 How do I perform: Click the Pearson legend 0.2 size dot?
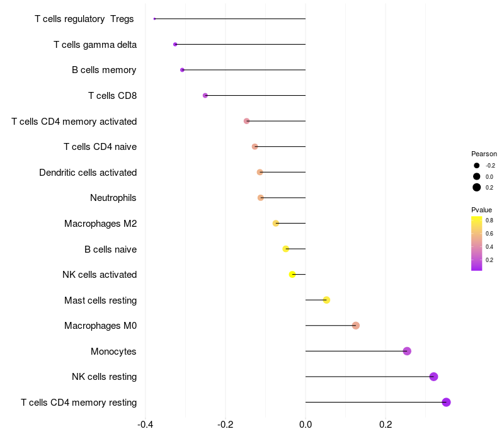tap(477, 187)
